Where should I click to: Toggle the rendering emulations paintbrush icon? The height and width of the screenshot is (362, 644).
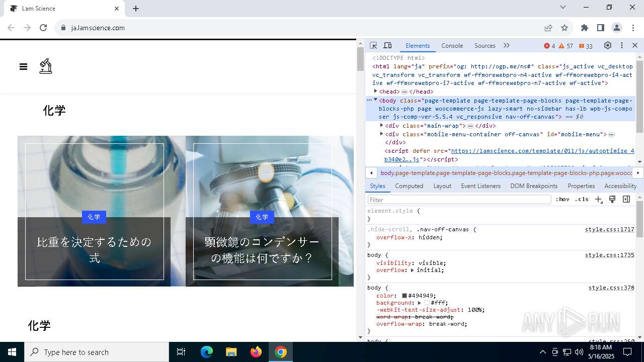pyautogui.click(x=612, y=200)
